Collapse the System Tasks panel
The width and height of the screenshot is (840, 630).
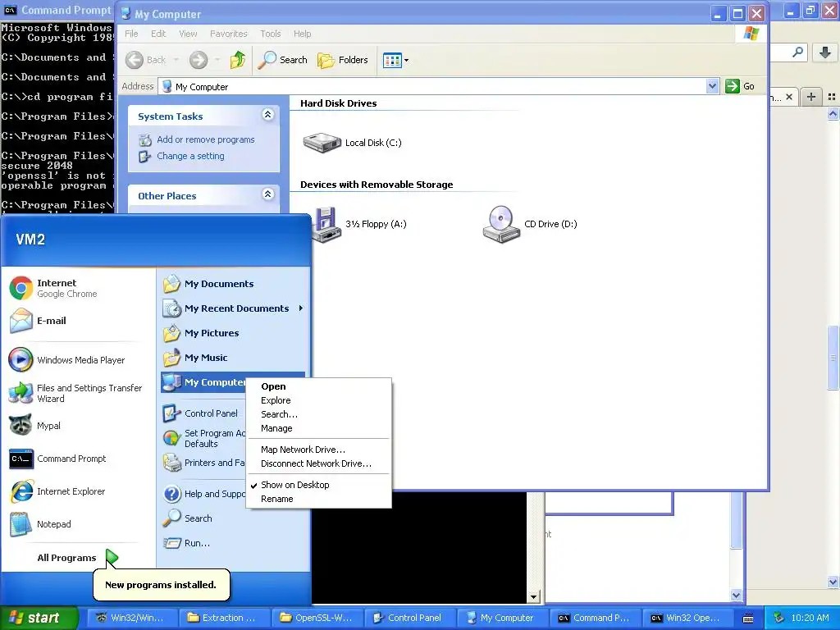(x=268, y=115)
